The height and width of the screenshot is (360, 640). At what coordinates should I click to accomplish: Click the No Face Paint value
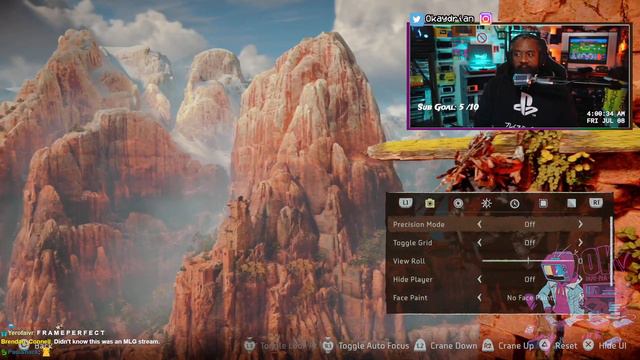pyautogui.click(x=529, y=298)
